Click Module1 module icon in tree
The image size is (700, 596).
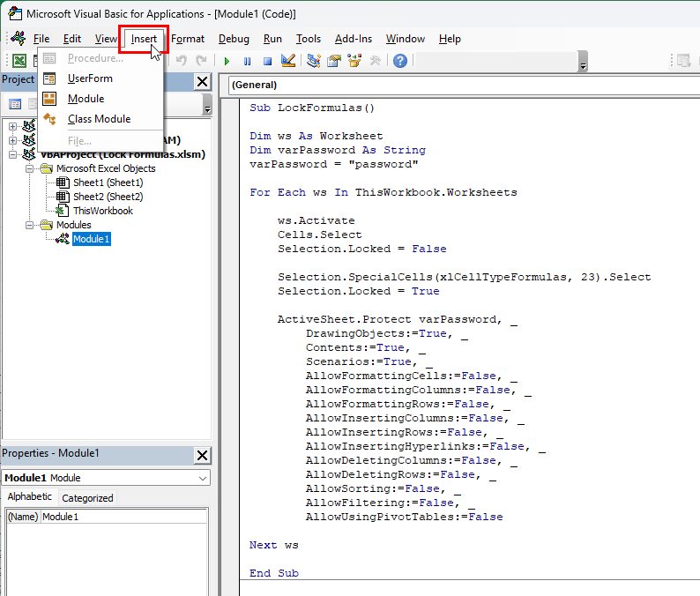tap(62, 239)
